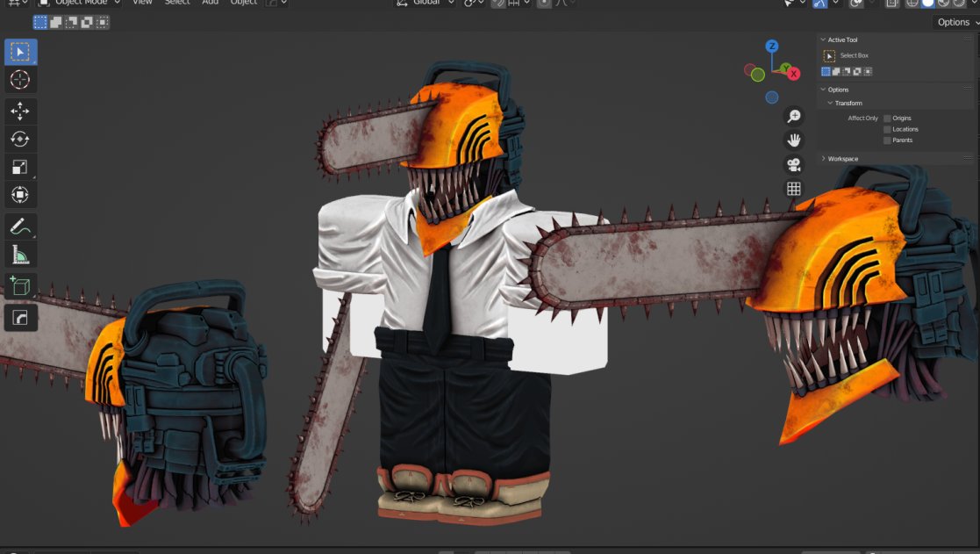980x554 pixels.
Task: Open the Select menu
Action: click(x=177, y=3)
